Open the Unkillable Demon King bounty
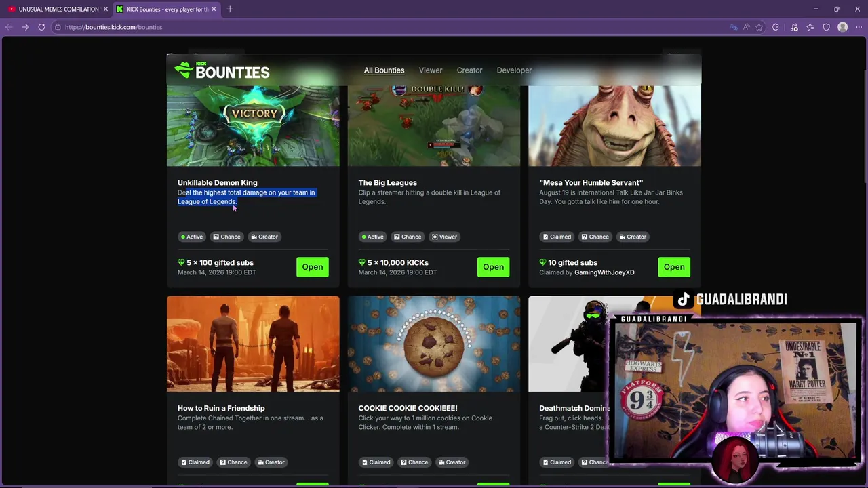The width and height of the screenshot is (868, 488). tap(313, 267)
